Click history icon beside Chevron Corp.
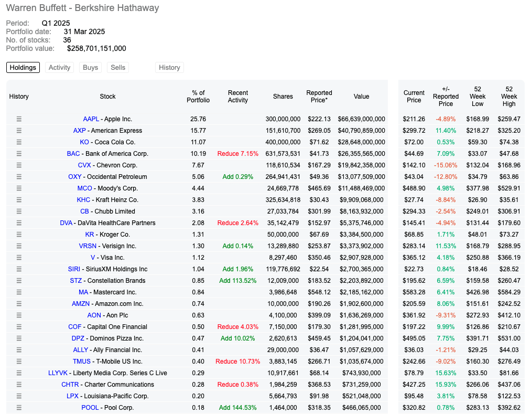This screenshot has height=414, width=532. 19,165
